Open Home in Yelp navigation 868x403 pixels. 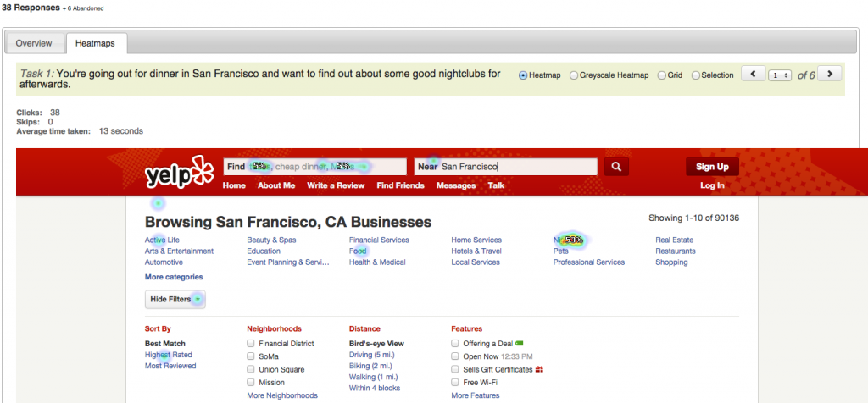(234, 185)
